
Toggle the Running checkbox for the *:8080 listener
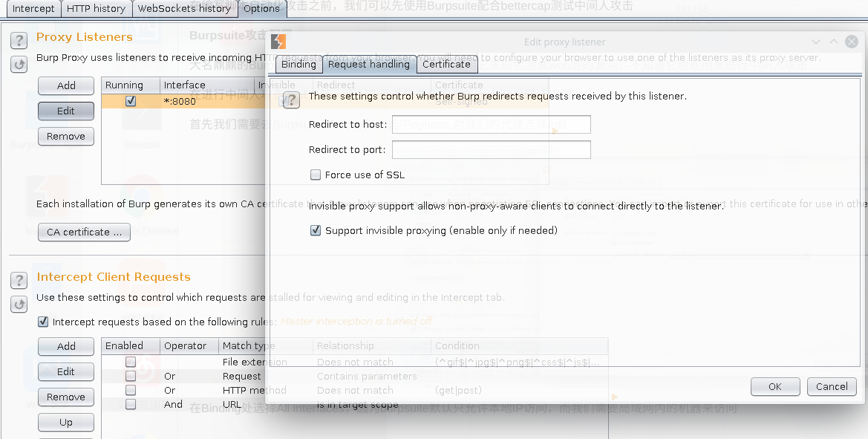131,101
